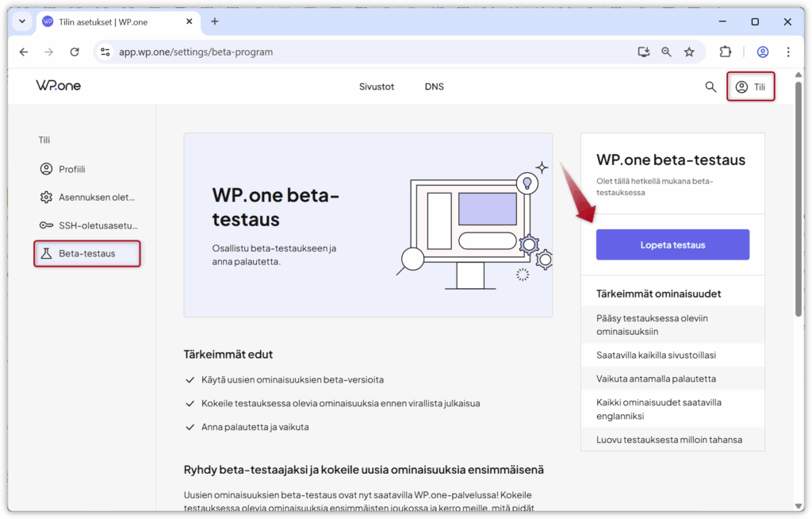Expand the tab search dropdown arrow
The height and width of the screenshot is (519, 812).
pyautogui.click(x=21, y=21)
